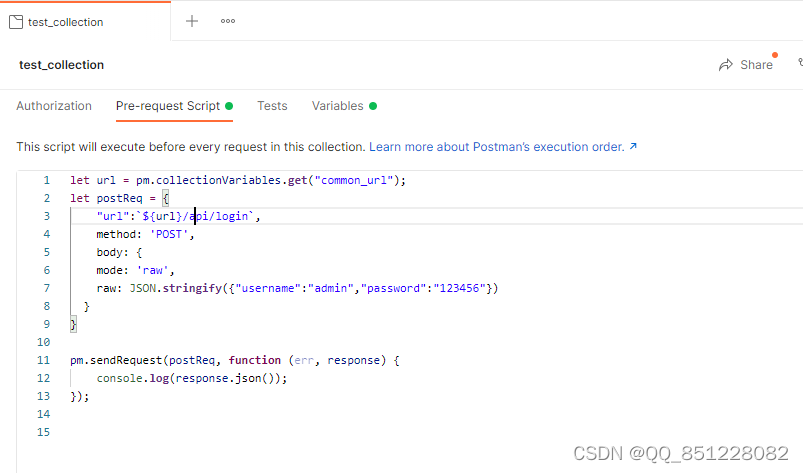The height and width of the screenshot is (473, 803).
Task: Open Learn more about Postman's execution order link
Action: (x=497, y=147)
